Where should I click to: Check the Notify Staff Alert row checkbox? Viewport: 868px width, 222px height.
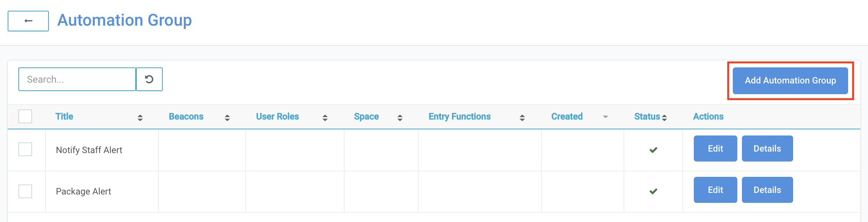pyautogui.click(x=25, y=149)
